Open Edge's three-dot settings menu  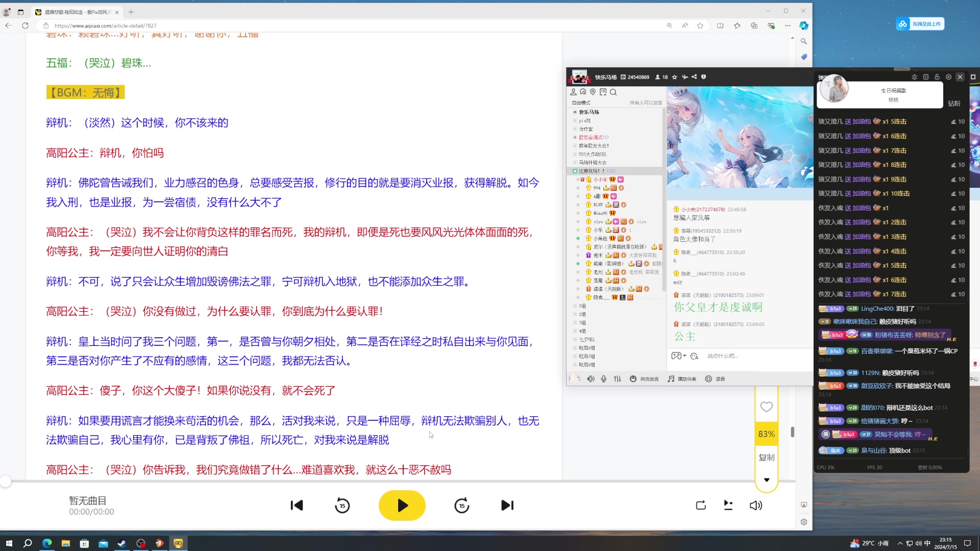click(x=788, y=26)
